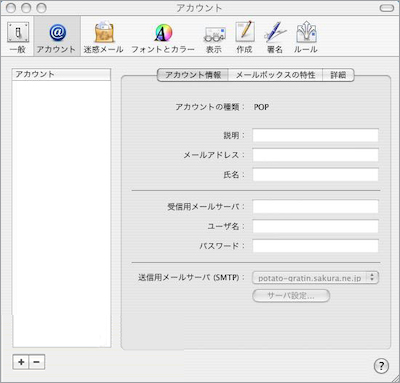Click the メールアドレス input field
Image resolution: width=400 pixels, height=383 pixels.
(315, 155)
